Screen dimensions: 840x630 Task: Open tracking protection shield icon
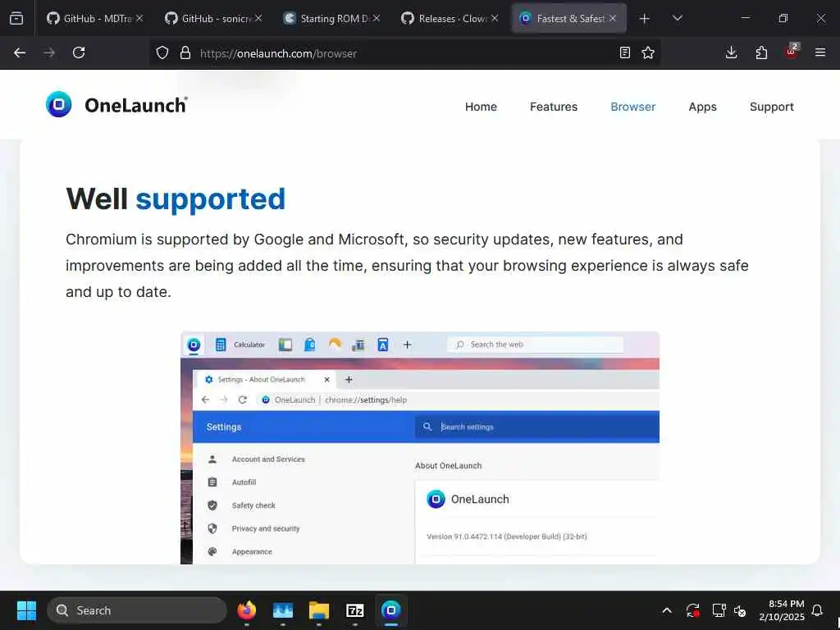coord(162,53)
